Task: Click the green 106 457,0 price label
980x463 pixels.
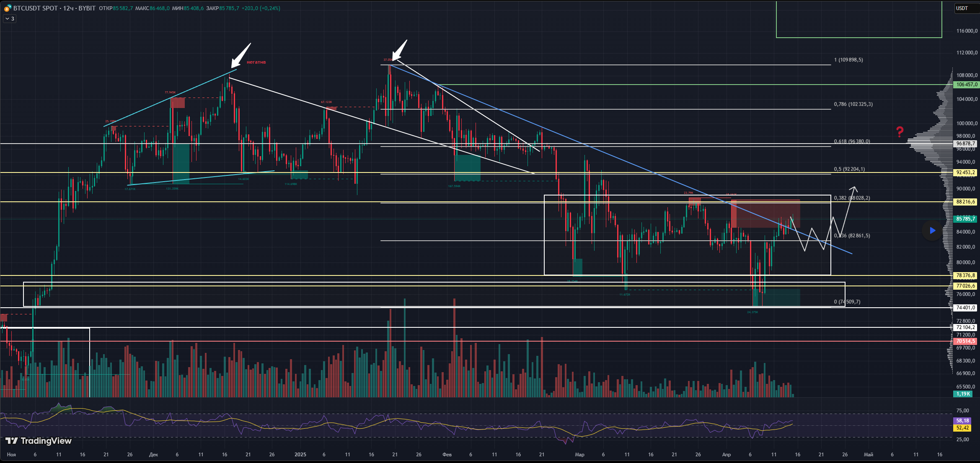Action: (965, 85)
